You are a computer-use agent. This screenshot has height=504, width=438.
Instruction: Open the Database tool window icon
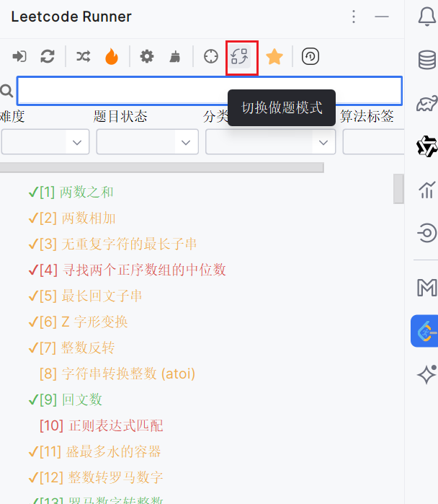click(x=427, y=60)
